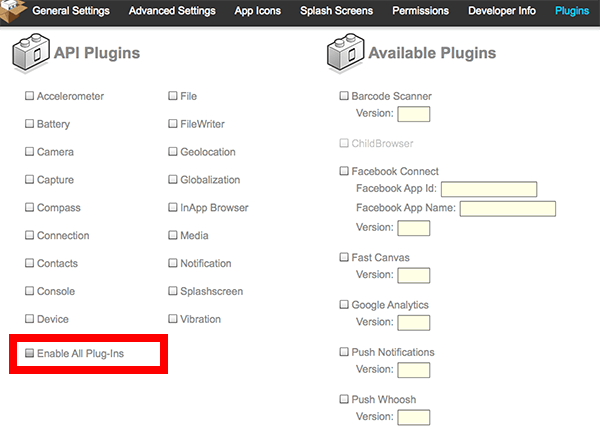Tick the Facebook Connect checkbox
This screenshot has height=433, width=600.
344,171
